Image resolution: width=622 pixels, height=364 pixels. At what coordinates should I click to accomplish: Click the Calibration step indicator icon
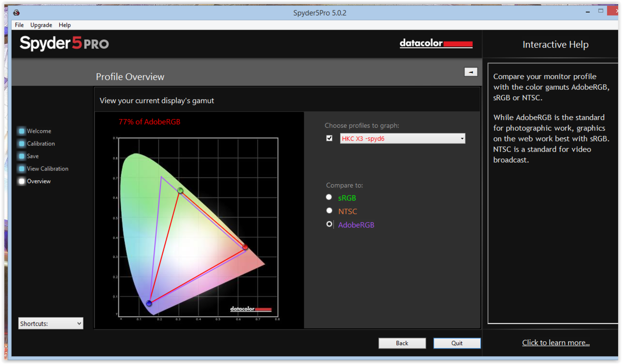pos(21,144)
